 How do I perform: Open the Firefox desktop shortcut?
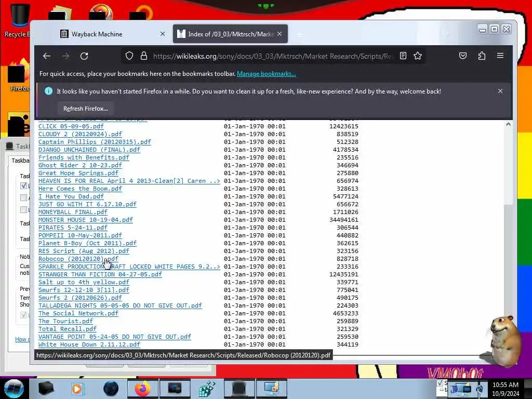(x=19, y=75)
